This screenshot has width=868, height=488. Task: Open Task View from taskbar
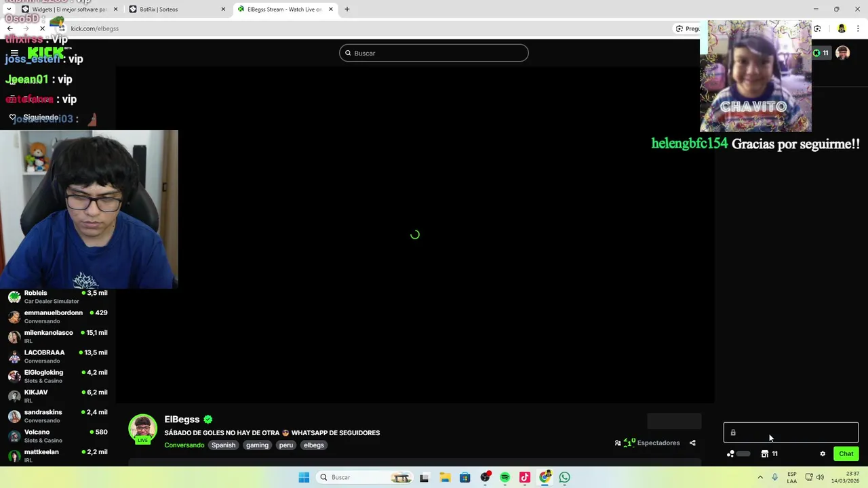click(x=424, y=477)
